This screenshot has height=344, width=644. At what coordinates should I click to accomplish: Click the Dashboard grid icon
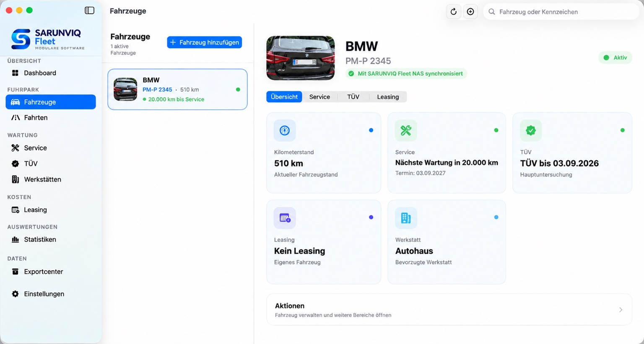[x=15, y=73]
